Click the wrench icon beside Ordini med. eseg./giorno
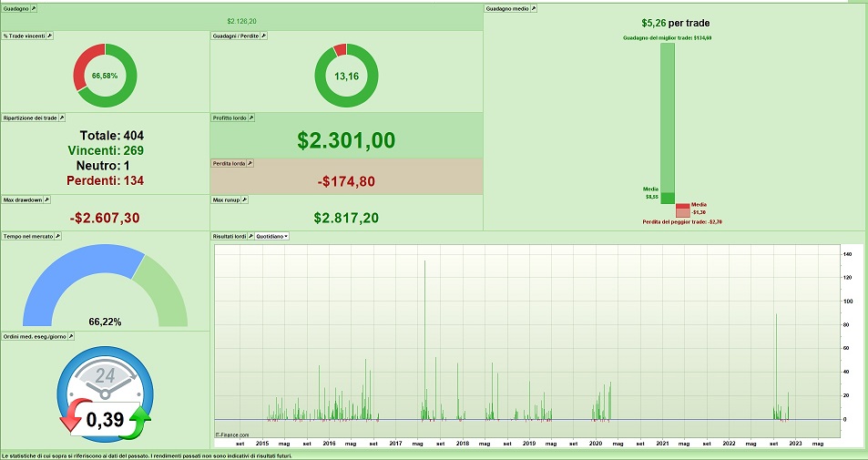The image size is (868, 460). tap(70, 336)
